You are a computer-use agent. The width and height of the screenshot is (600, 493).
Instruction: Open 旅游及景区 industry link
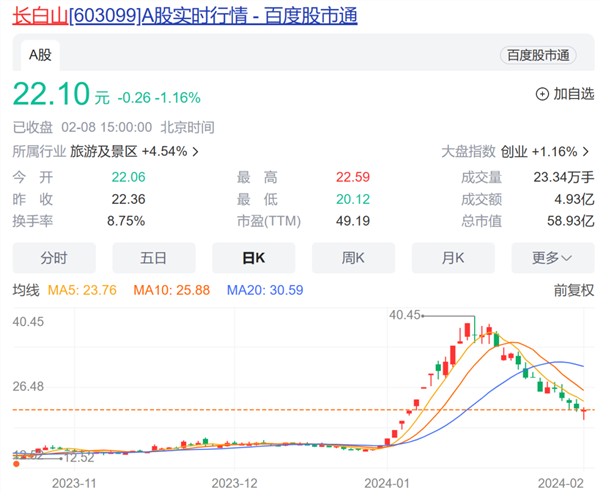(x=104, y=152)
